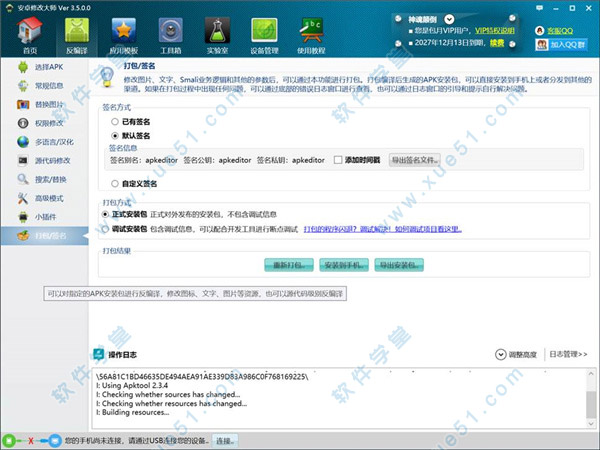Click the 调整高度 circular arrow
The width and height of the screenshot is (600, 450).
click(501, 355)
